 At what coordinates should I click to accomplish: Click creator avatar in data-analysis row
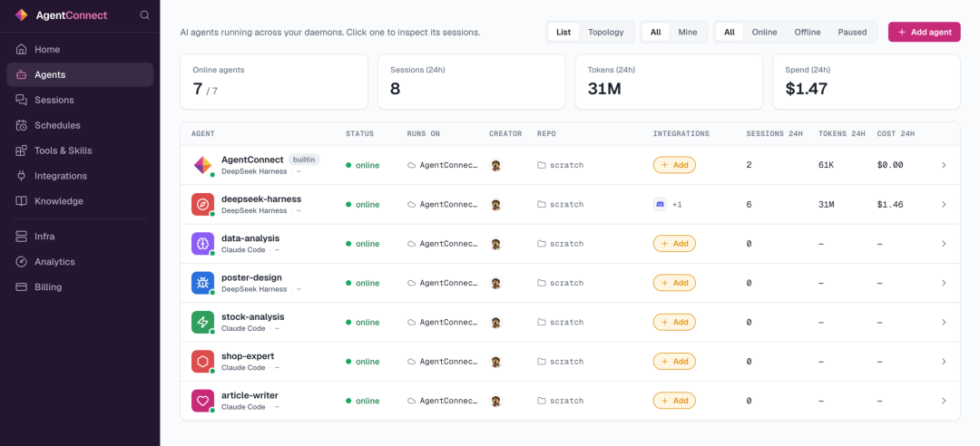pos(495,244)
